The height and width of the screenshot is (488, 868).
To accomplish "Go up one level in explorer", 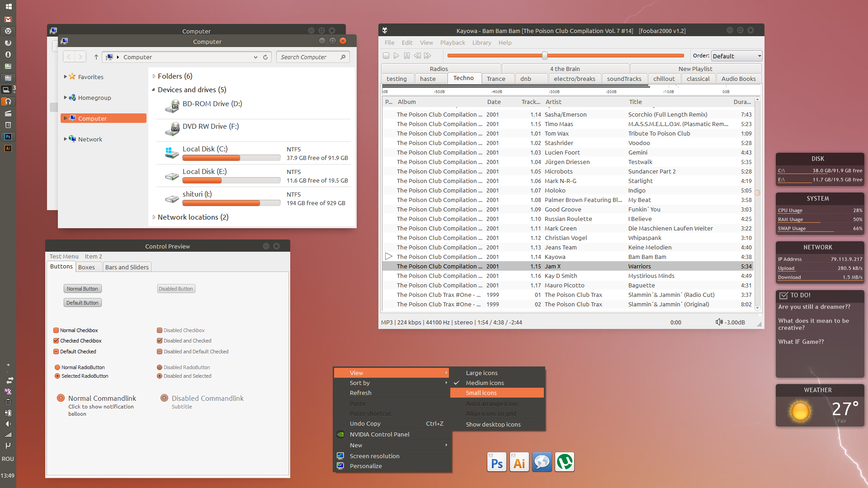I will click(96, 57).
